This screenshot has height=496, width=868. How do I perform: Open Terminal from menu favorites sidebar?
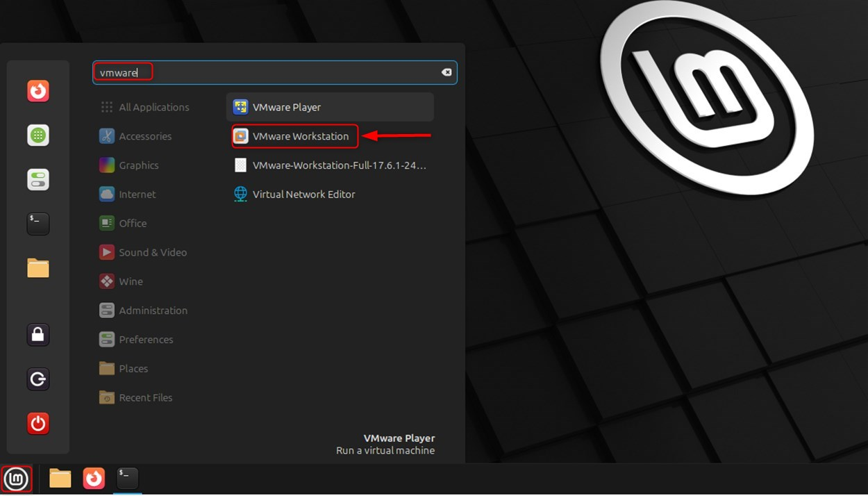[38, 224]
